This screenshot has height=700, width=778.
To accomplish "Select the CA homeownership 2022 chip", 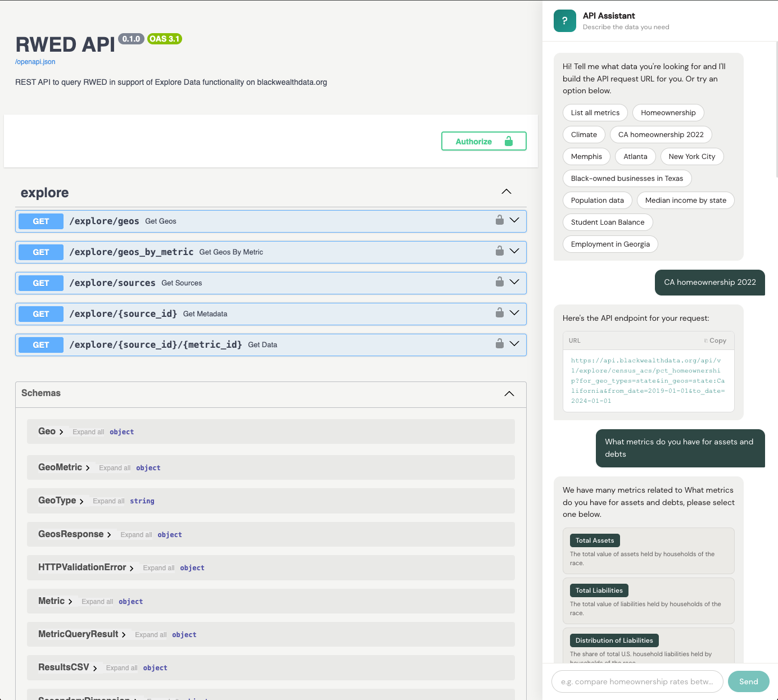I will 661,134.
